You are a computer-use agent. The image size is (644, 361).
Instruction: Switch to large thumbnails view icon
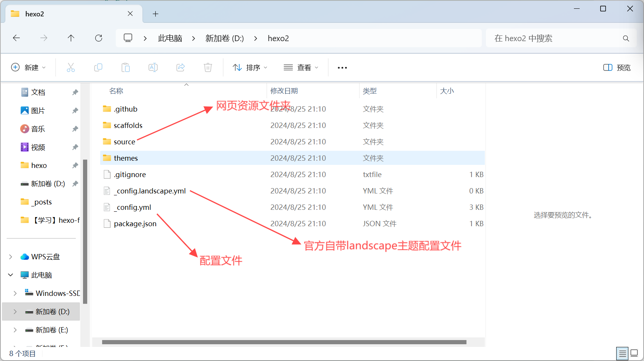[x=634, y=353]
